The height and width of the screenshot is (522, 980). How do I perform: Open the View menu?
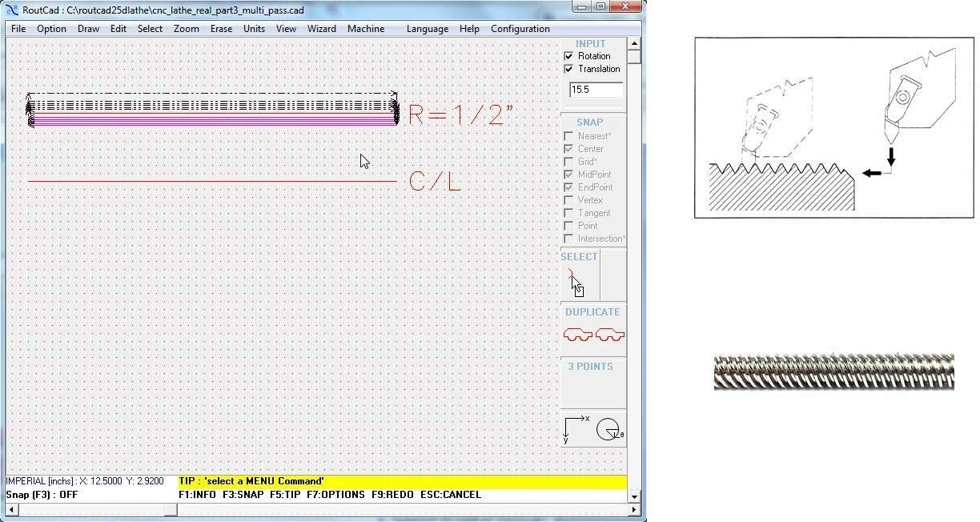[286, 29]
